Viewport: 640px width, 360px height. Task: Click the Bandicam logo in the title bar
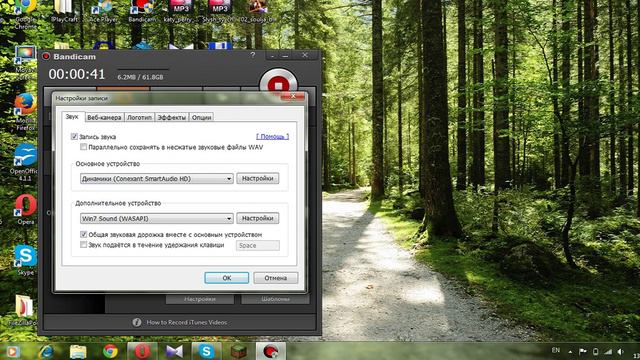[x=46, y=56]
